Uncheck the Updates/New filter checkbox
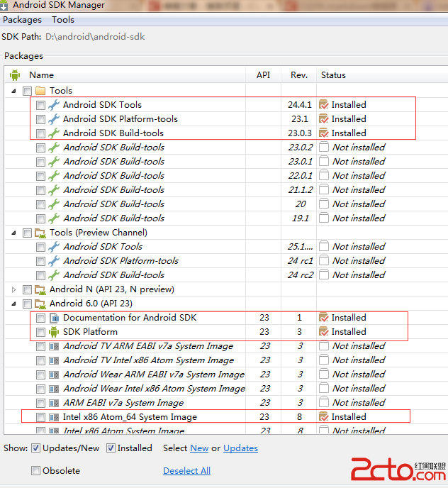448x488 pixels. (x=35, y=448)
